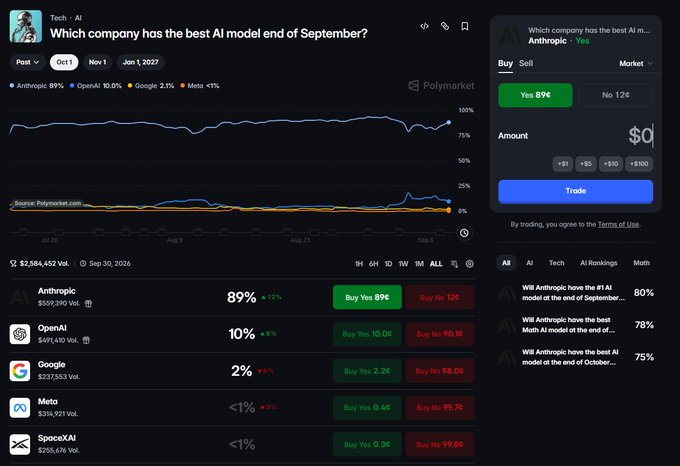The image size is (680, 466).
Task: Click Buy Yes 0.4¢ for Meta
Action: [367, 407]
